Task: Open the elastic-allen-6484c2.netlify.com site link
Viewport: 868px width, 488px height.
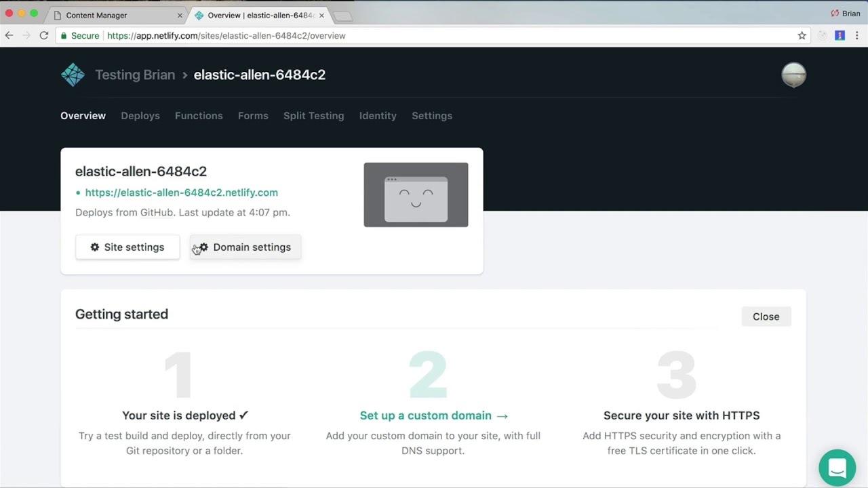Action: coord(181,192)
